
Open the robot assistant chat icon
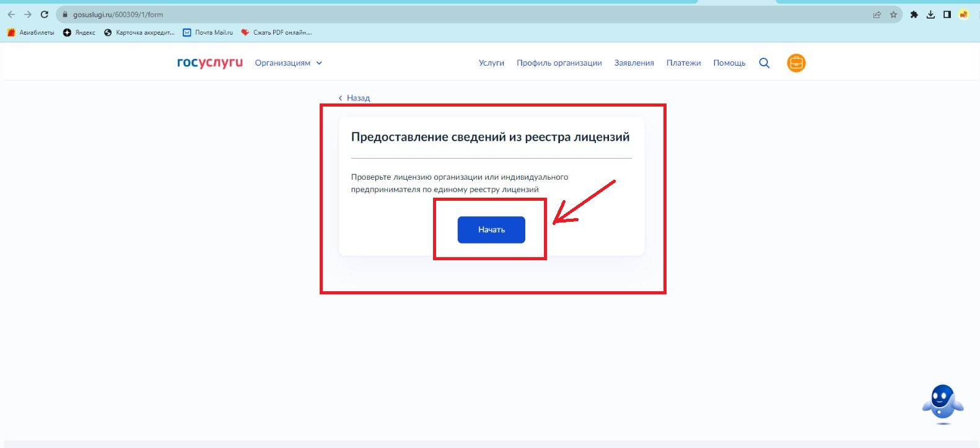point(943,404)
